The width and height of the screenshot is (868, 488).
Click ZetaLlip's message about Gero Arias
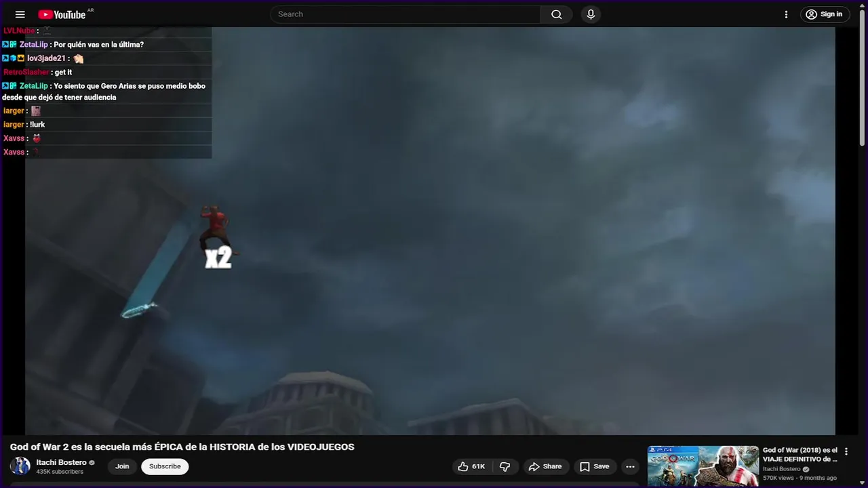104,91
